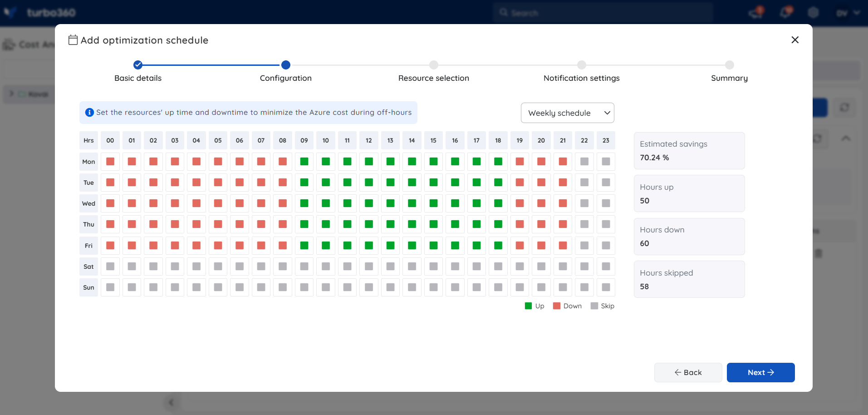Select the Wed row header
The width and height of the screenshot is (868, 415).
(89, 203)
